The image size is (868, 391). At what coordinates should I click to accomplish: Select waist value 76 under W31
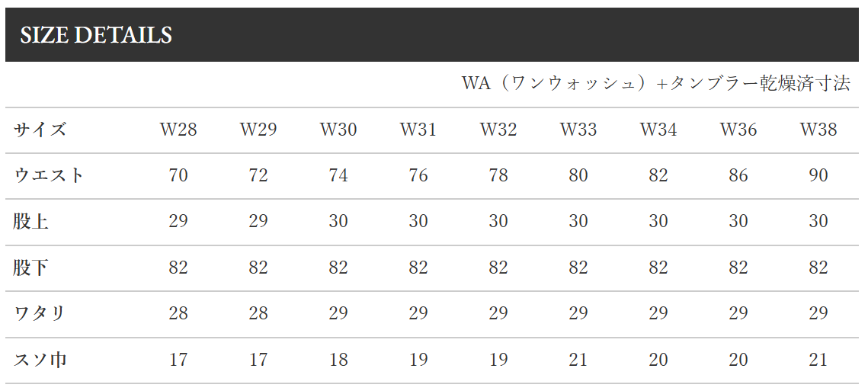[x=418, y=175]
